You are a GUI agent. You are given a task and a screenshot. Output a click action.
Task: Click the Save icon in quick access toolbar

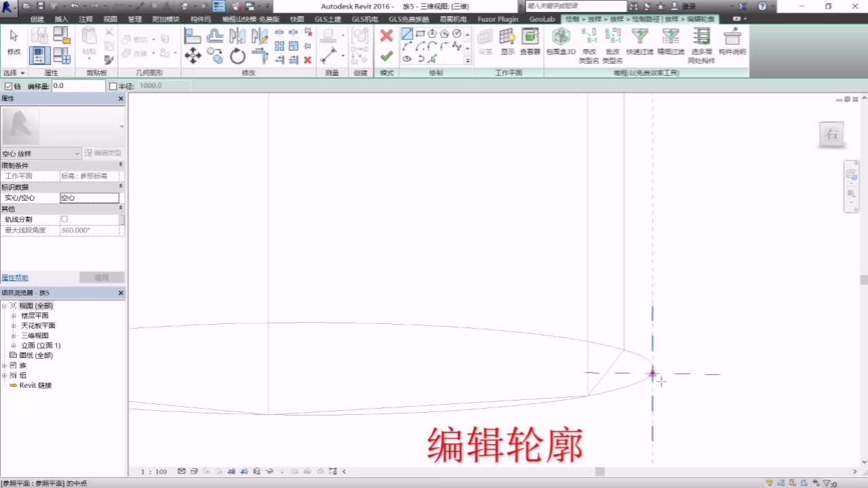click(41, 6)
